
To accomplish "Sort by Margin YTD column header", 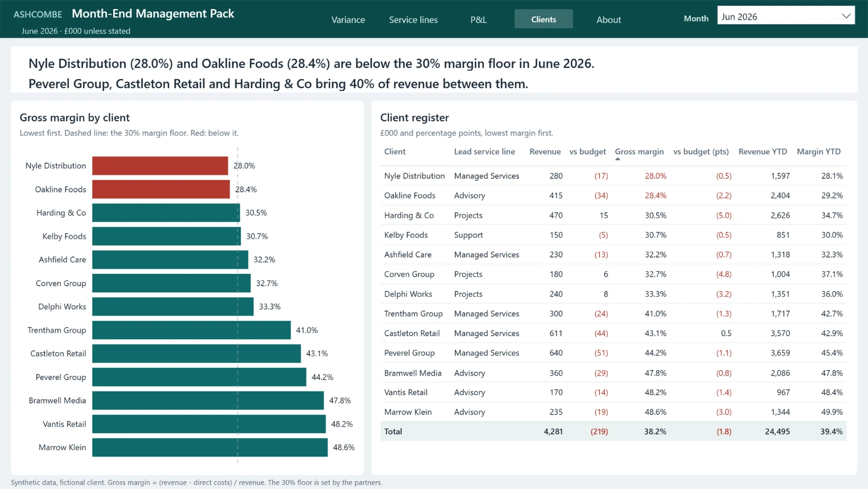I will [x=819, y=151].
